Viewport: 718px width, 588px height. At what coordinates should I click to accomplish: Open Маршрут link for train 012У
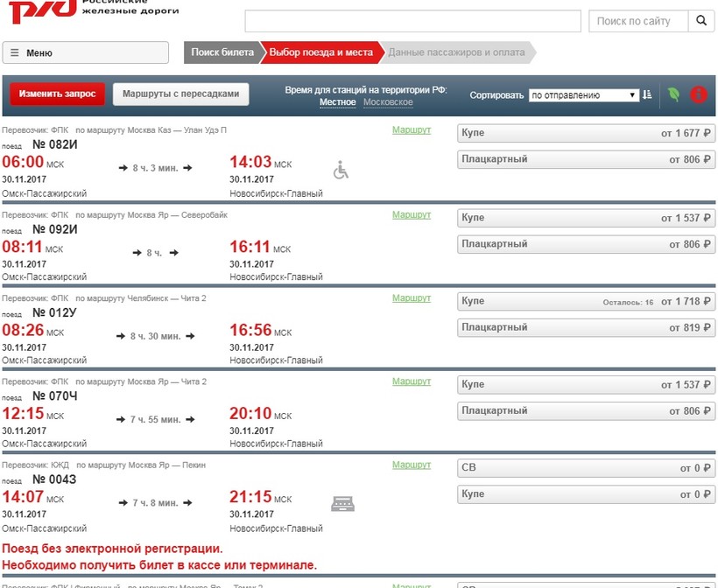[x=412, y=298]
